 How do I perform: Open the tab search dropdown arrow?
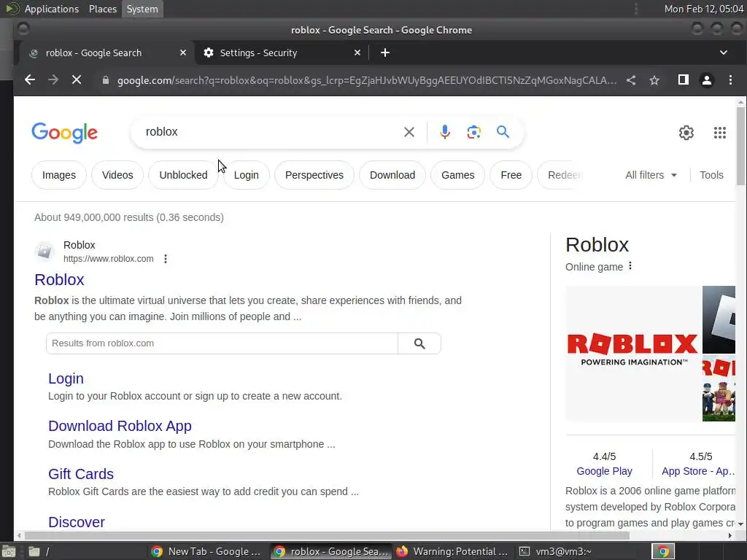[x=723, y=52]
